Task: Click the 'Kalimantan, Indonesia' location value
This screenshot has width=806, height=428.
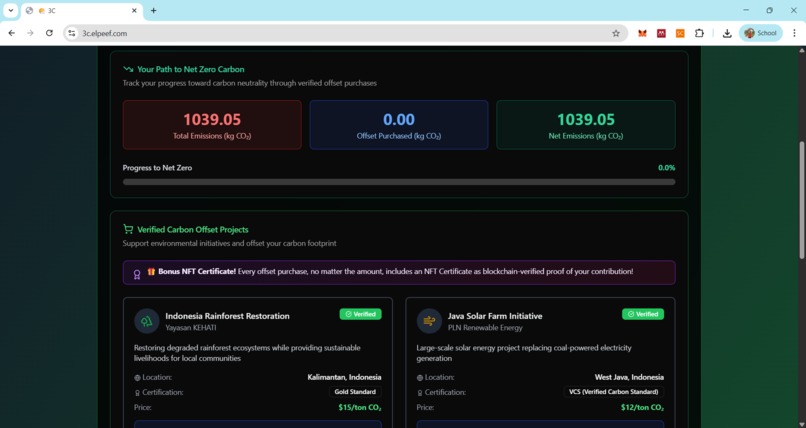Action: (x=344, y=377)
